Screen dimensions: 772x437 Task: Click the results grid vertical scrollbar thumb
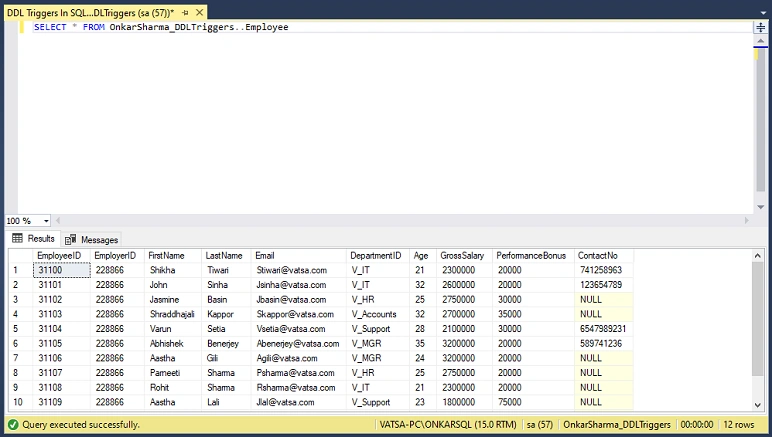[x=758, y=318]
